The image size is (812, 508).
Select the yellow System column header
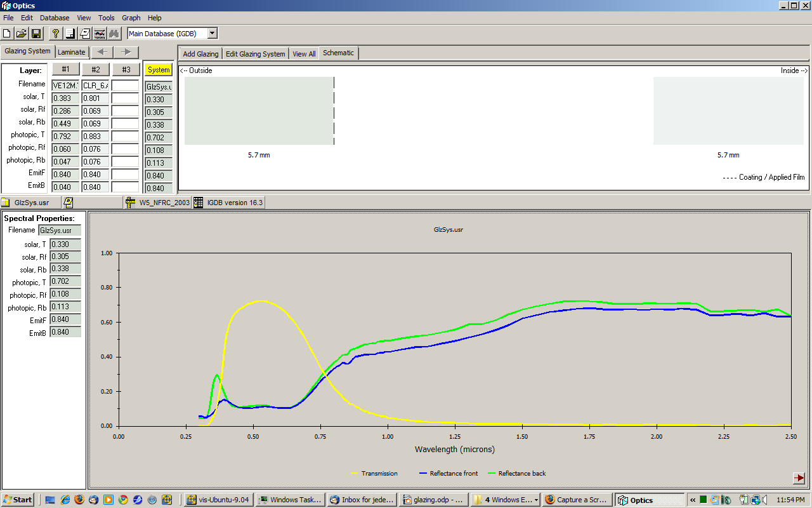click(x=158, y=69)
